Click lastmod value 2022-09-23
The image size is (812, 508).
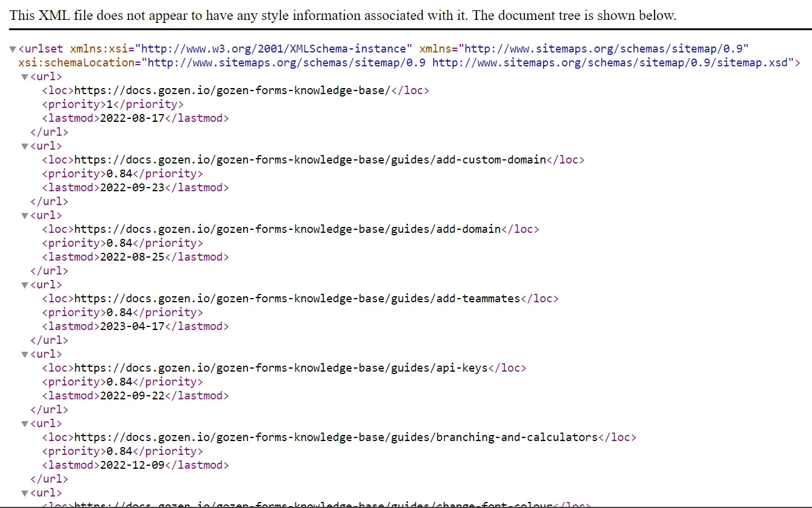tap(132, 188)
